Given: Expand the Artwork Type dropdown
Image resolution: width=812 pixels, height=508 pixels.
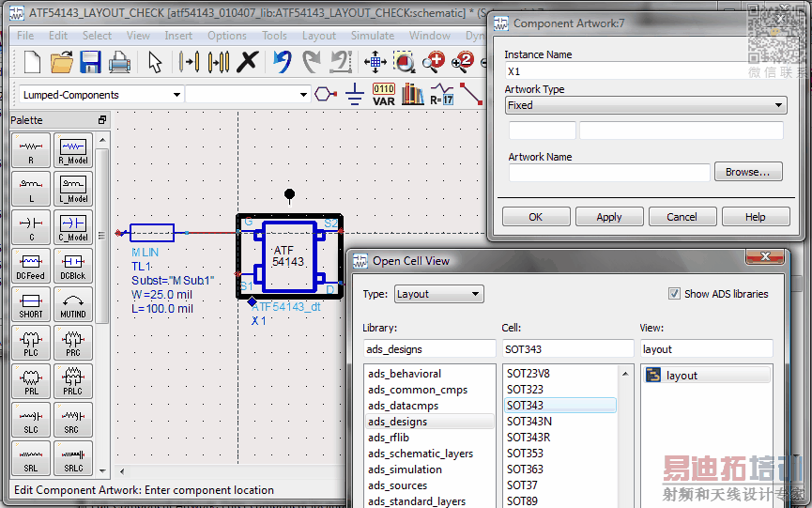Looking at the screenshot, I should pos(779,105).
